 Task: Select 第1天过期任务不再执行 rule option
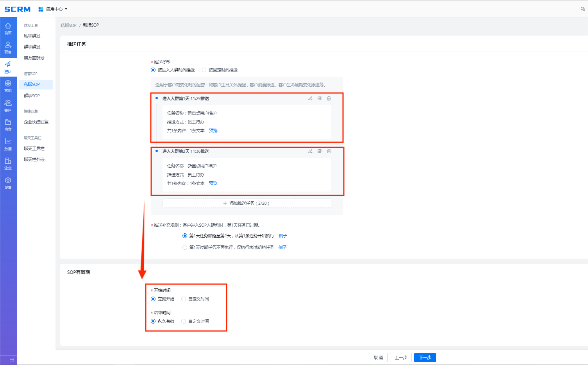[185, 247]
